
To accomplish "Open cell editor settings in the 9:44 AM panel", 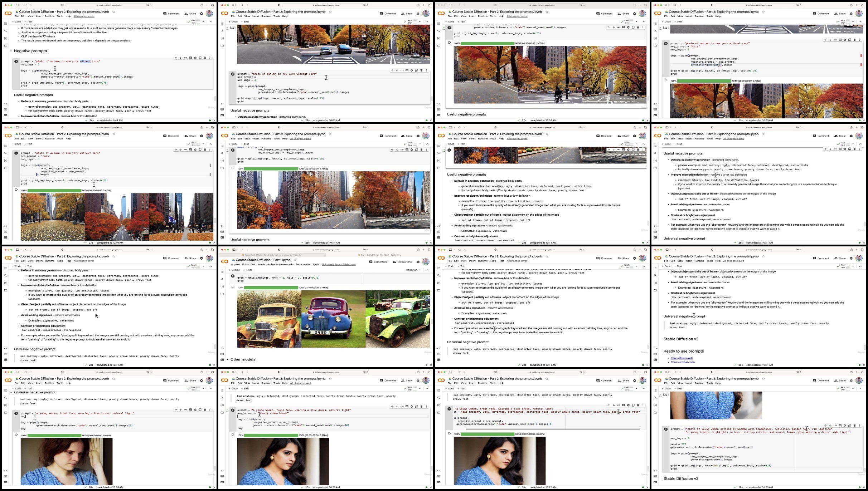I will pos(195,58).
